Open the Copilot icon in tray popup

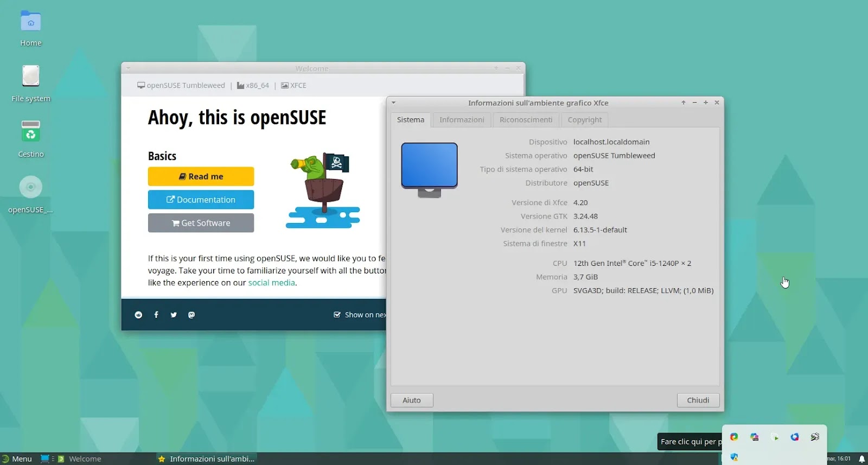coord(754,437)
